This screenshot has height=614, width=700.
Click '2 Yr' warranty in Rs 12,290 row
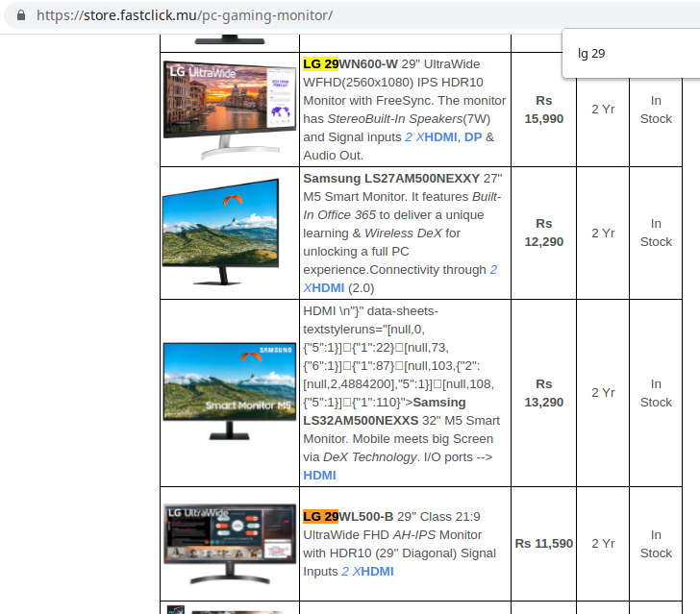(x=603, y=233)
